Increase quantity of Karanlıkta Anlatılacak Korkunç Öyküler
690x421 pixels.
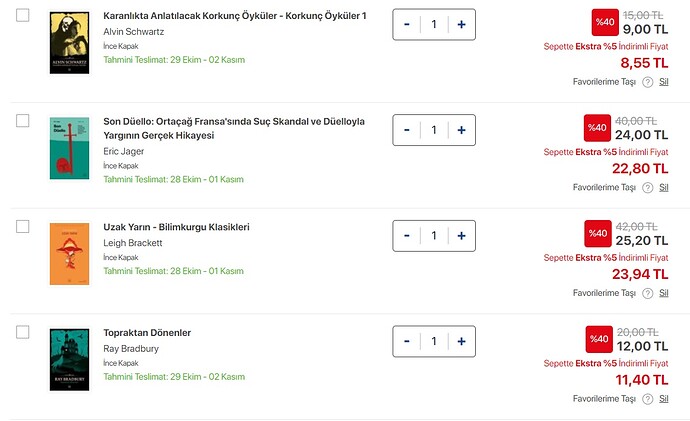[x=461, y=24]
